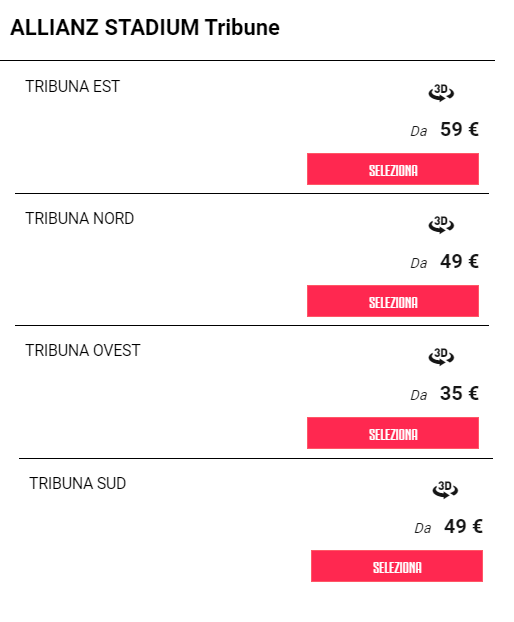Viewport: 514px width, 622px height.
Task: Click the "Da" label in Tribuna Sud row
Action: point(423,528)
